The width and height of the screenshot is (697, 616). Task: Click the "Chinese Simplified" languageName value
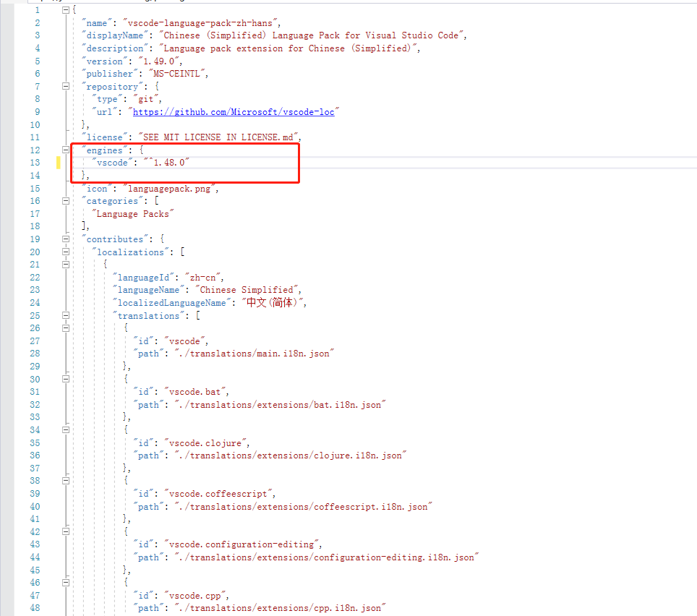[x=247, y=290]
